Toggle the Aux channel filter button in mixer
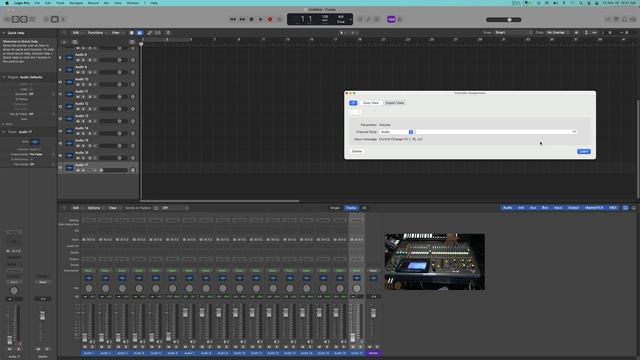 point(533,208)
